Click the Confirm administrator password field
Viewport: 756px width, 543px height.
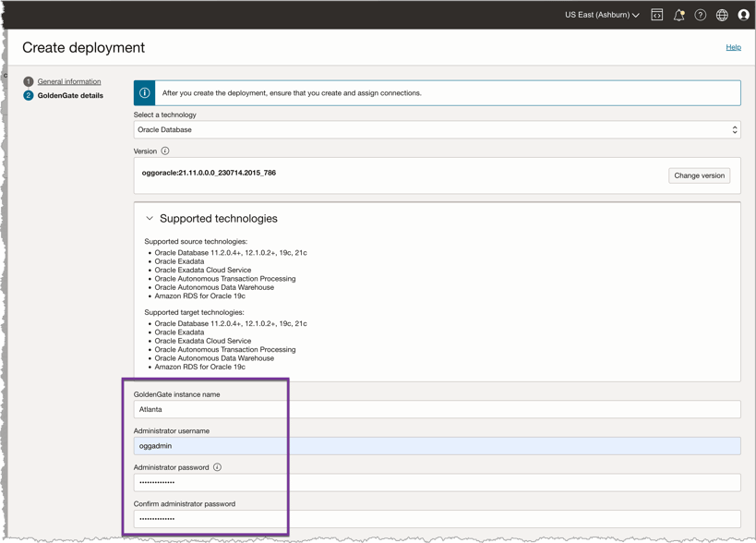tap(437, 519)
